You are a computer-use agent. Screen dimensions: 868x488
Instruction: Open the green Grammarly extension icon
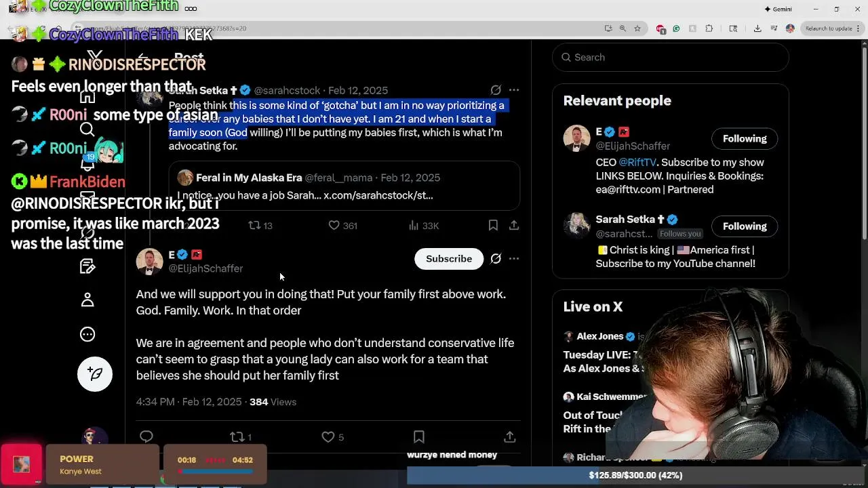tap(676, 28)
